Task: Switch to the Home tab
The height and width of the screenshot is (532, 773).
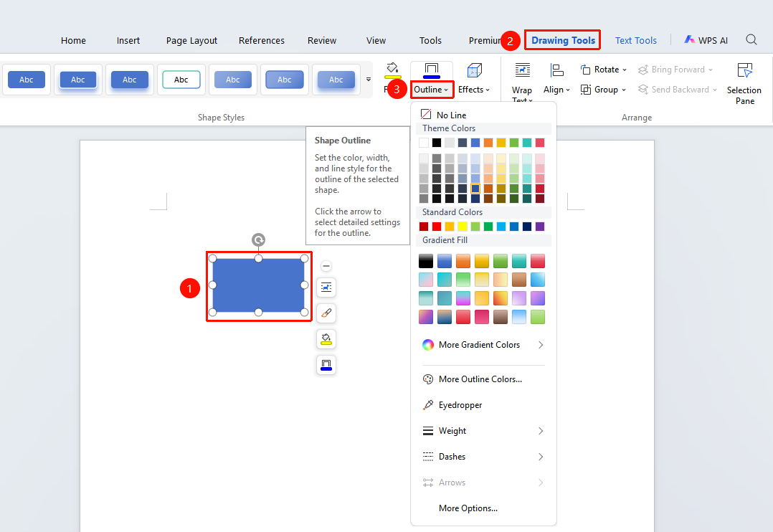Action: [x=73, y=40]
